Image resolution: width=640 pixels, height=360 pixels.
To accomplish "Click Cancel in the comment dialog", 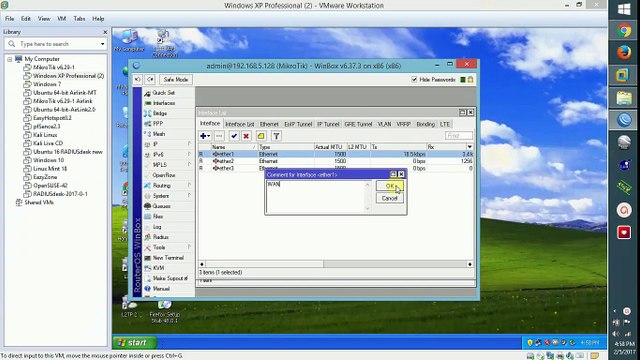I will pos(390,198).
